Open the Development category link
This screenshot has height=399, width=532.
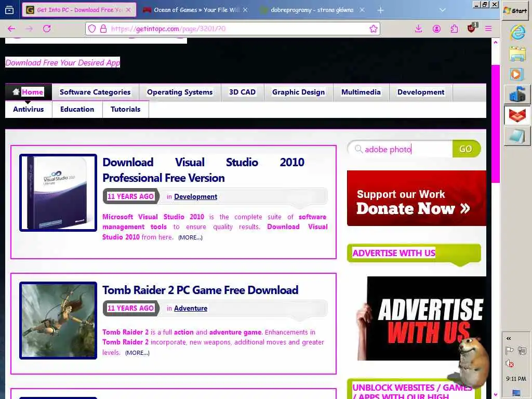pos(195,196)
